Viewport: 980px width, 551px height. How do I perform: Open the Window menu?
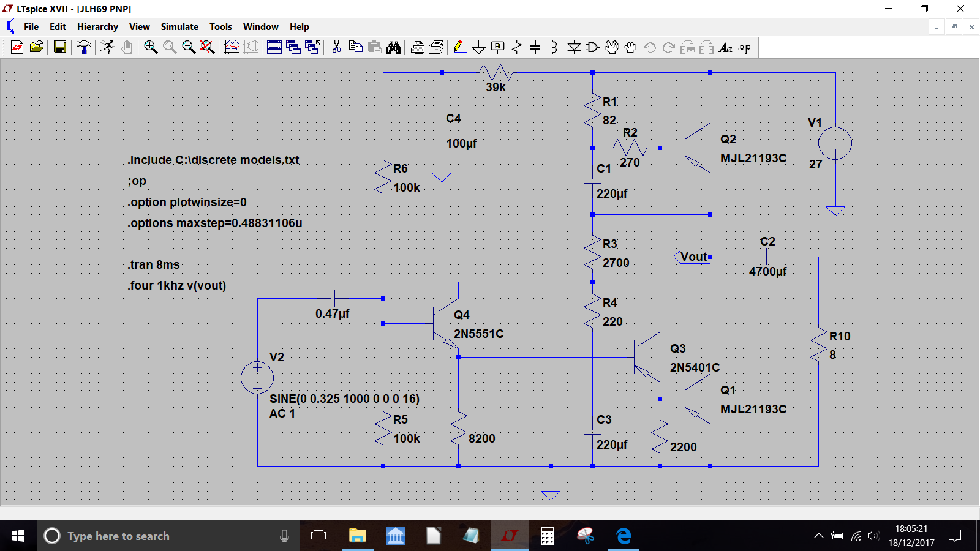(x=261, y=27)
